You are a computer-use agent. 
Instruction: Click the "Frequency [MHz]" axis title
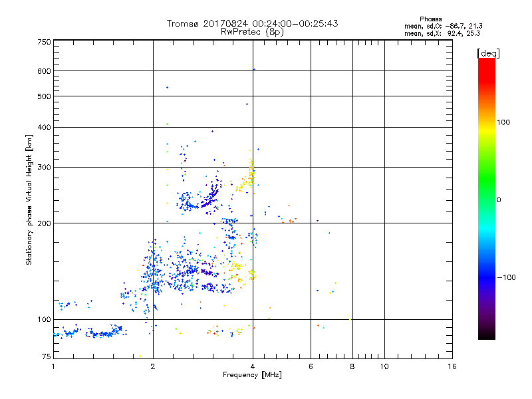tap(252, 375)
